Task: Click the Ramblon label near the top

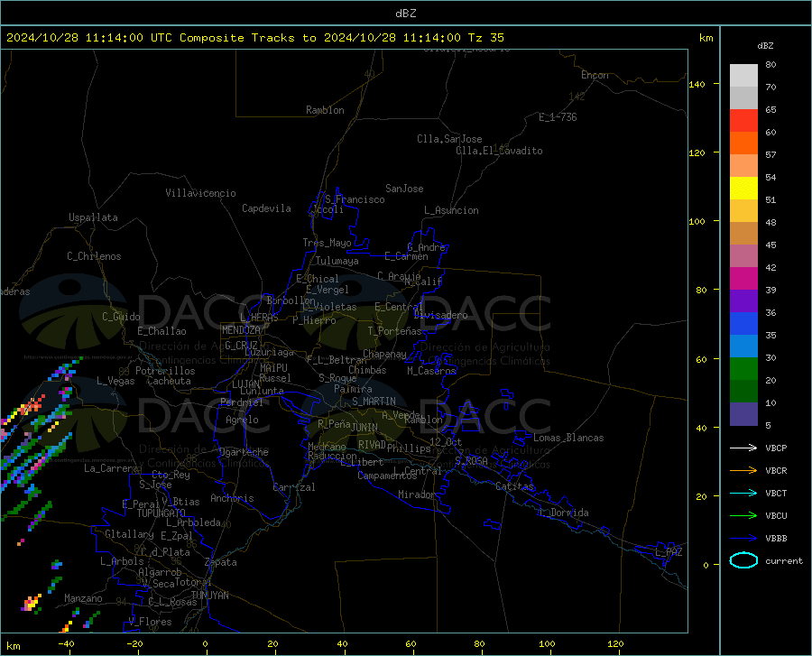Action: [x=325, y=110]
